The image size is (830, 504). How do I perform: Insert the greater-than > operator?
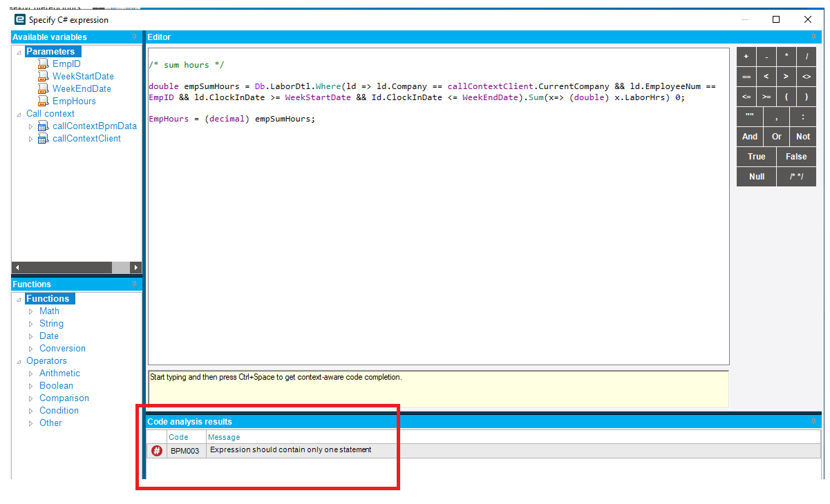786,77
